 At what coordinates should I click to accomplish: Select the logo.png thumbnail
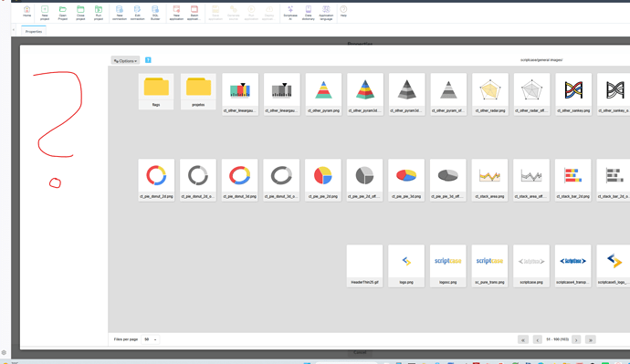[x=406, y=266]
